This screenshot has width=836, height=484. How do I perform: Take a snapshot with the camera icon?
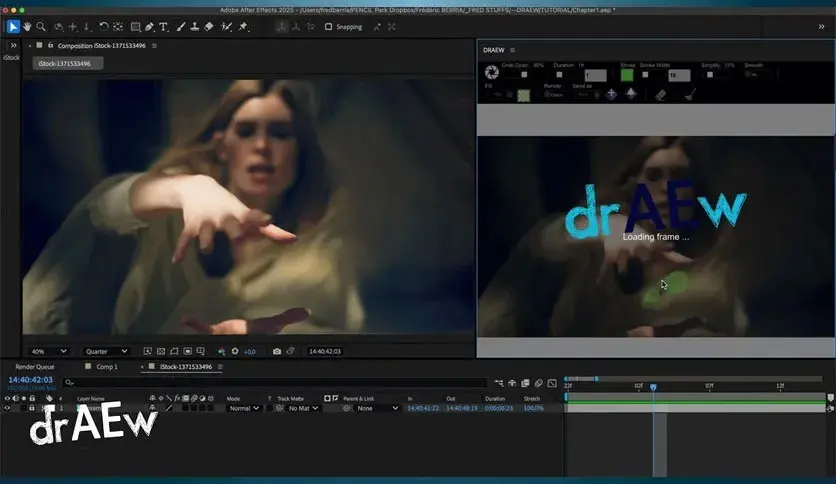tap(277, 351)
